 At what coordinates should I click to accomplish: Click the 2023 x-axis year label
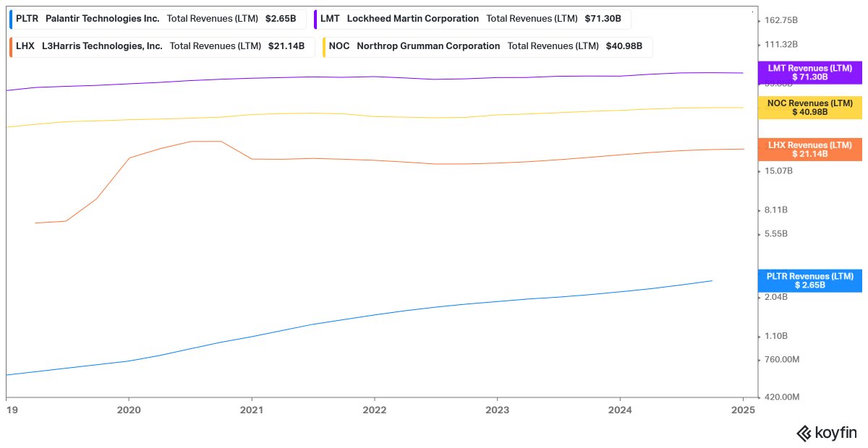pos(497,410)
